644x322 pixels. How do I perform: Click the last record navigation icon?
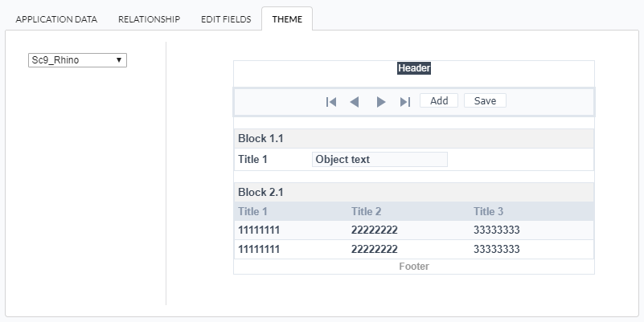coord(405,102)
